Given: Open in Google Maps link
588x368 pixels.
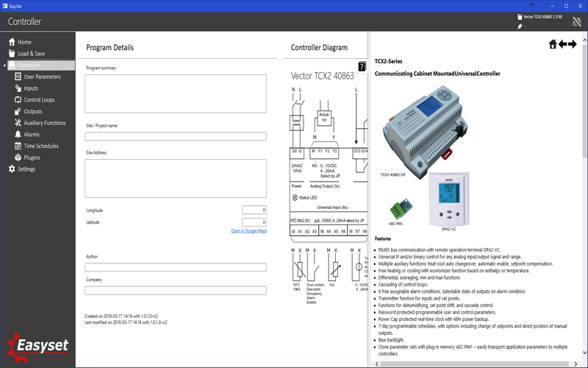Looking at the screenshot, I should pyautogui.click(x=249, y=230).
